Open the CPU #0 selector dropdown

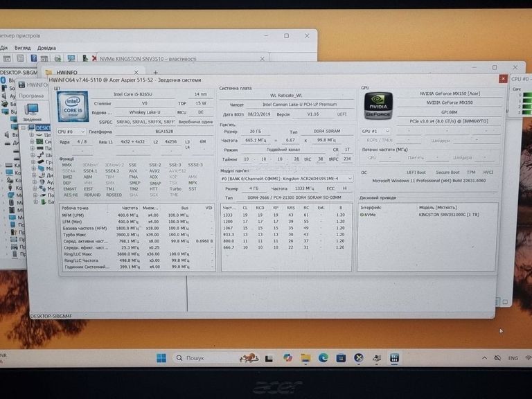(x=71, y=131)
